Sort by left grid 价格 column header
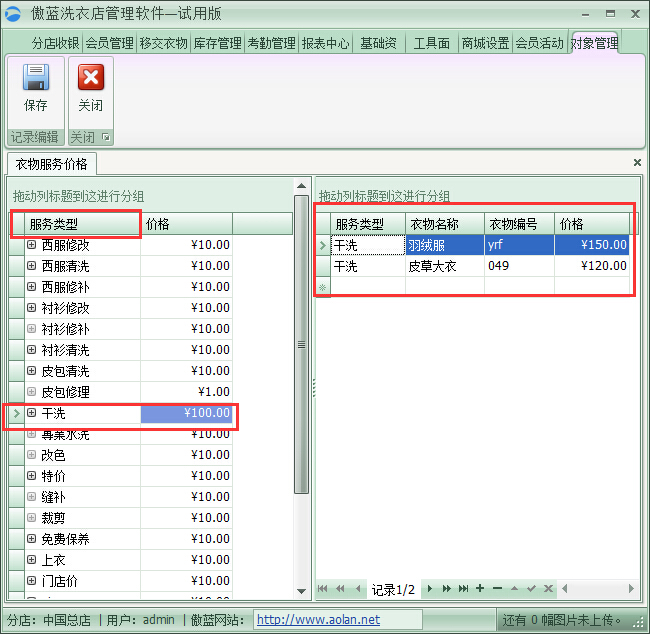Image resolution: width=650 pixels, height=634 pixels. [x=186, y=224]
